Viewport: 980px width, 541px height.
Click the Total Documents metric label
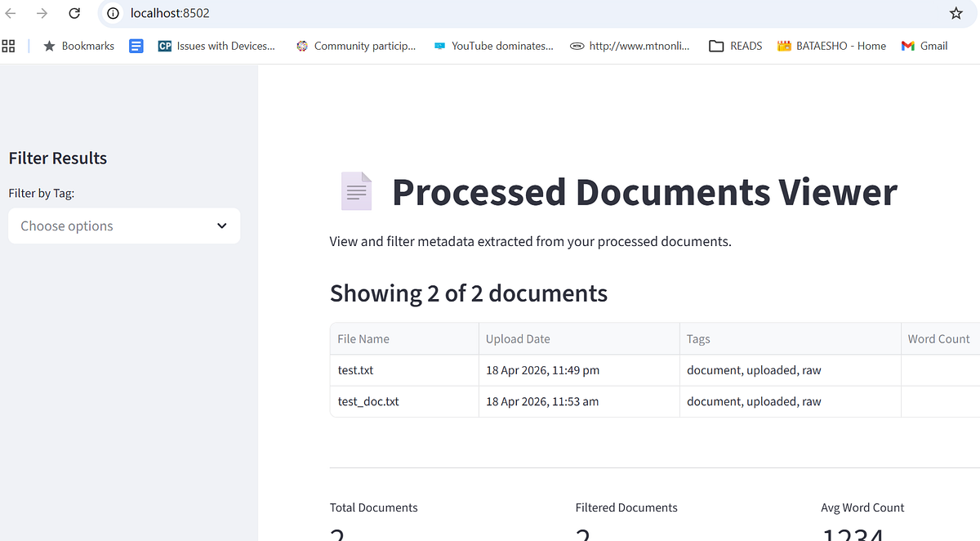pos(373,507)
